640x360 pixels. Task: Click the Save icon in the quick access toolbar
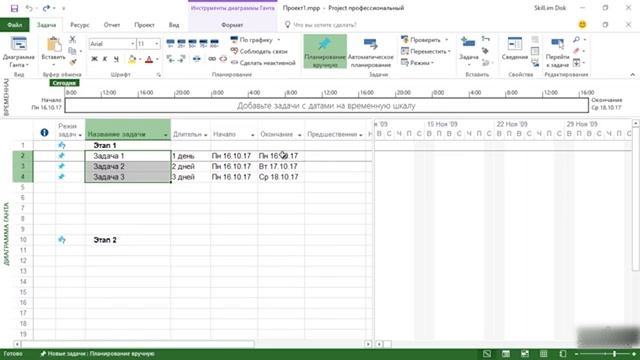pyautogui.click(x=14, y=8)
